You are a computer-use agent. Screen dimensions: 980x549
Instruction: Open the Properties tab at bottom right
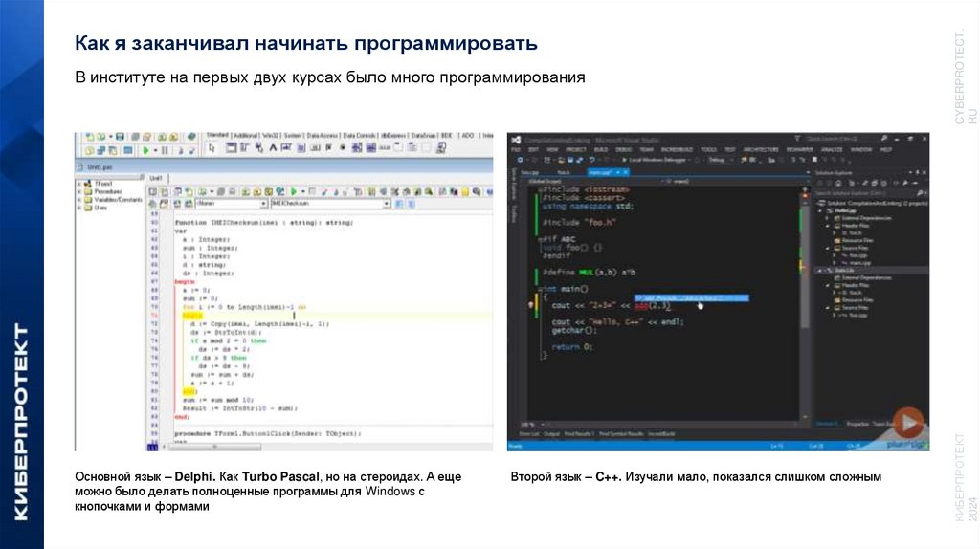click(x=857, y=424)
